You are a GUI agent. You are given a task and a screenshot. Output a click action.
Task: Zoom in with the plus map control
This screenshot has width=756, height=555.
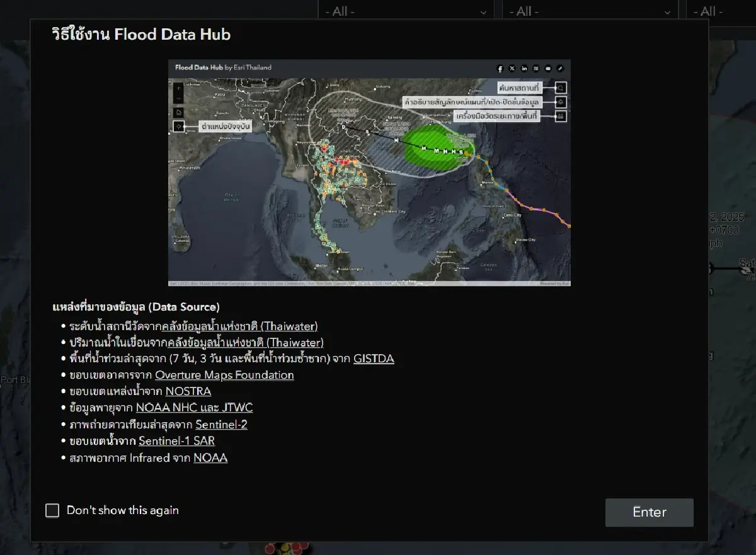pyautogui.click(x=178, y=88)
